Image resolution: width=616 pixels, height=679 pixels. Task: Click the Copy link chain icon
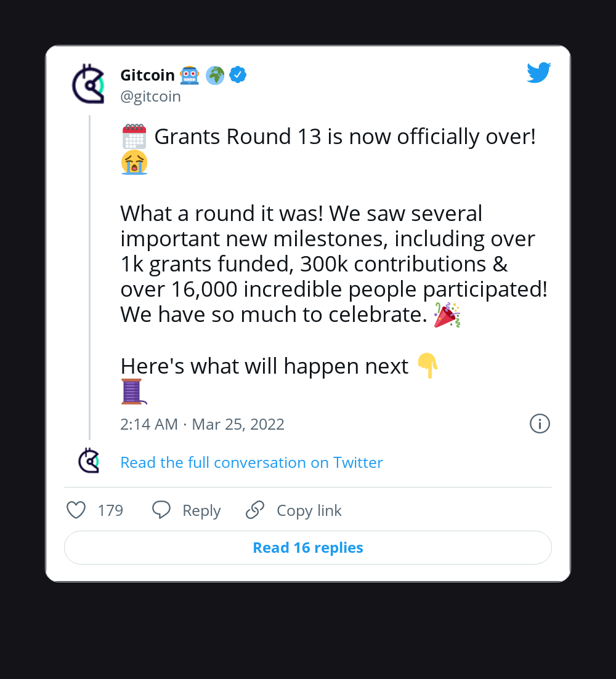point(254,510)
